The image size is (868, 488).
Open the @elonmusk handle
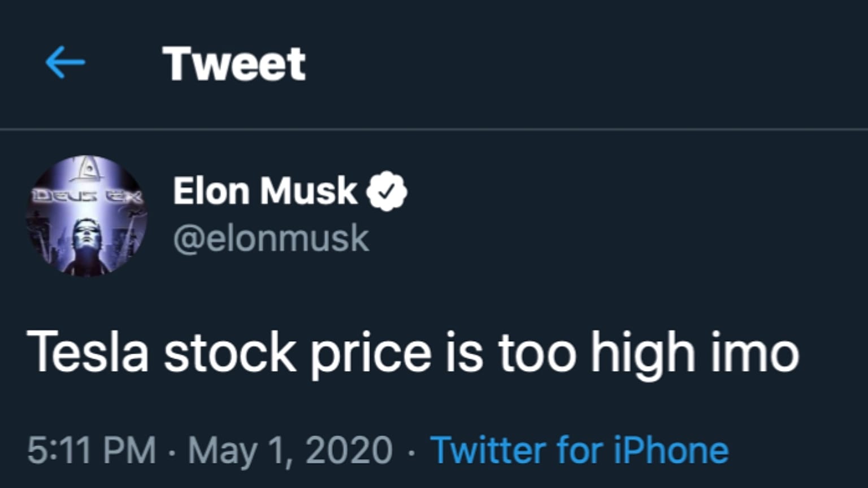271,238
